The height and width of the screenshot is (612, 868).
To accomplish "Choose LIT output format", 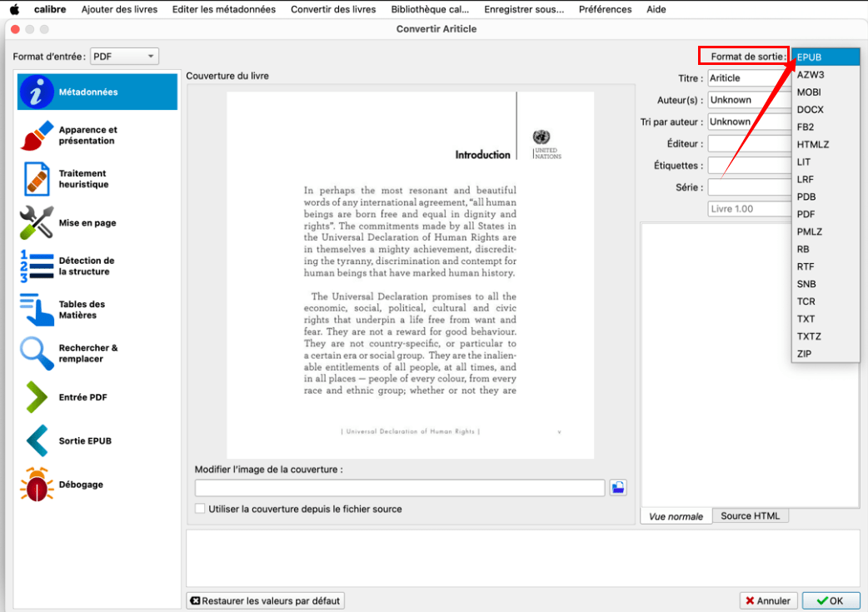I will (826, 162).
